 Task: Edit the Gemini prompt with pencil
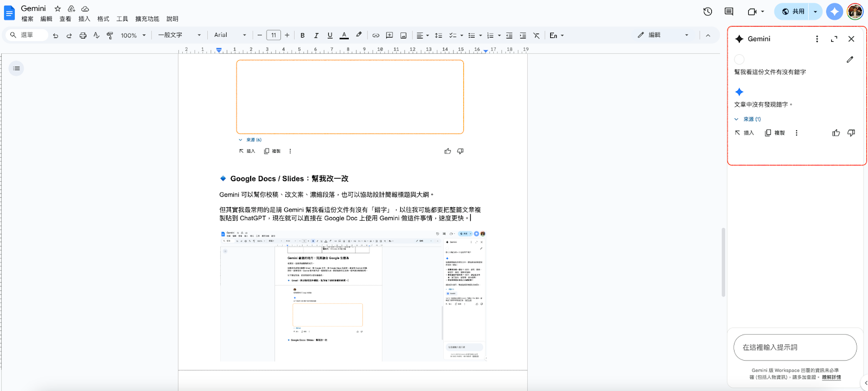pyautogui.click(x=850, y=60)
